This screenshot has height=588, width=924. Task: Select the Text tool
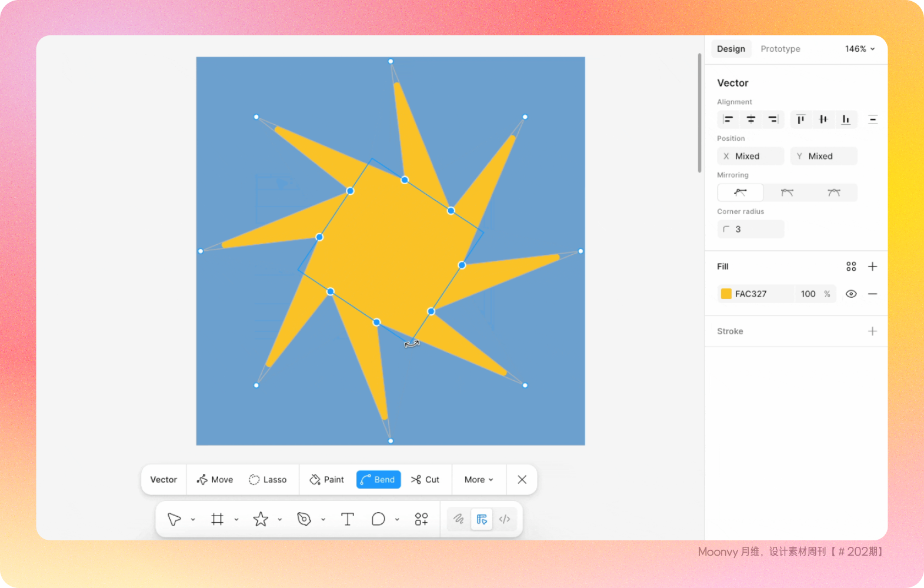pyautogui.click(x=348, y=519)
